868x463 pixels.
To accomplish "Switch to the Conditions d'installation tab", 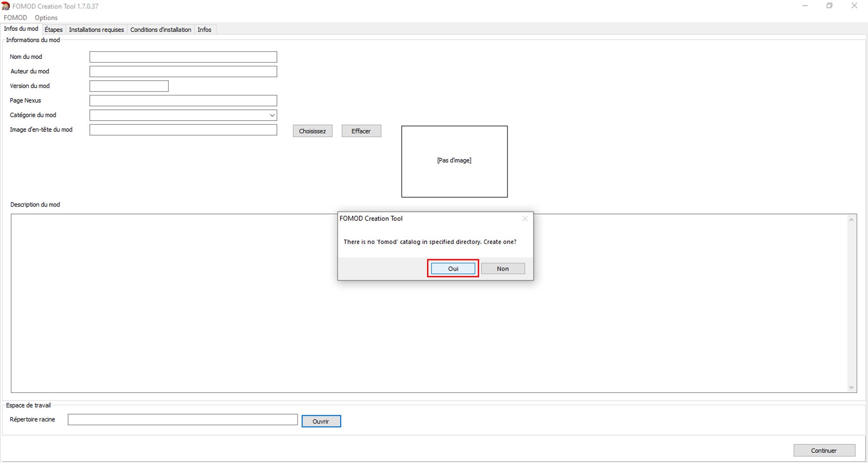I will 161,30.
